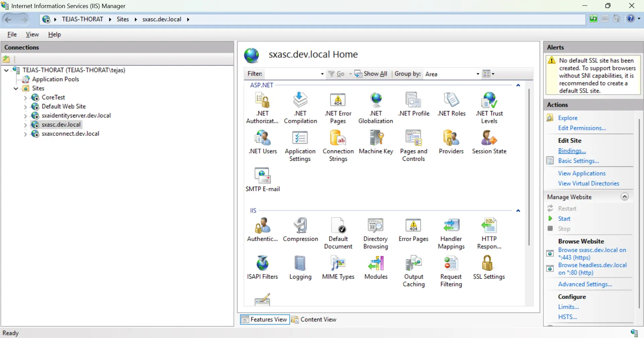Collapse the Sites tree node

click(16, 88)
